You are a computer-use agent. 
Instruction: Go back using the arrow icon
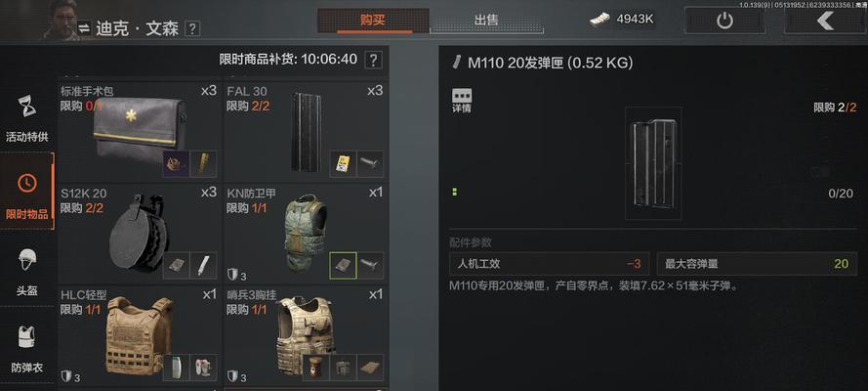click(x=825, y=21)
